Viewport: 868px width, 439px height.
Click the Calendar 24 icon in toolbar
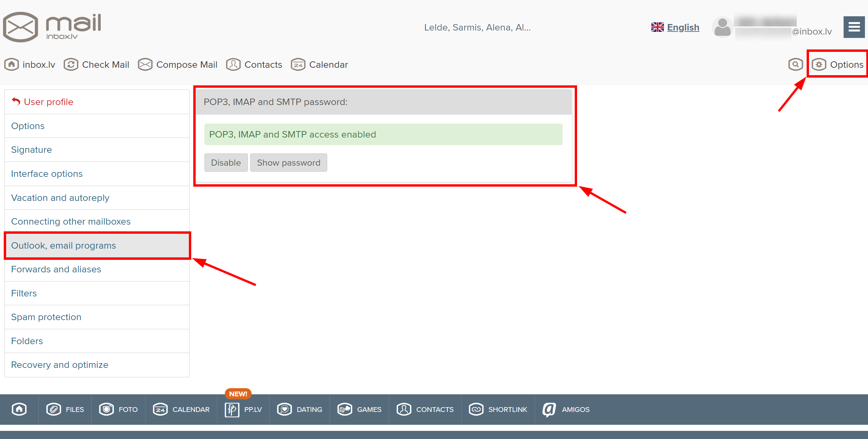point(298,64)
